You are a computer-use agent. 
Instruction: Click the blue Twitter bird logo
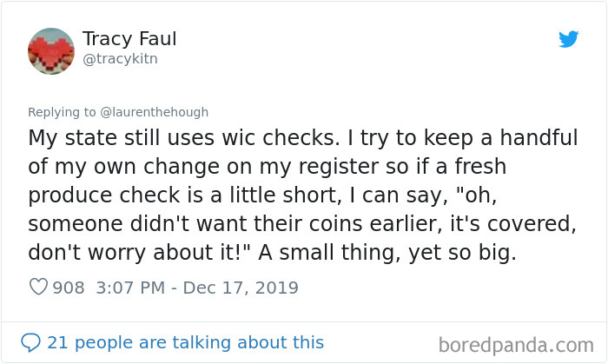[568, 39]
